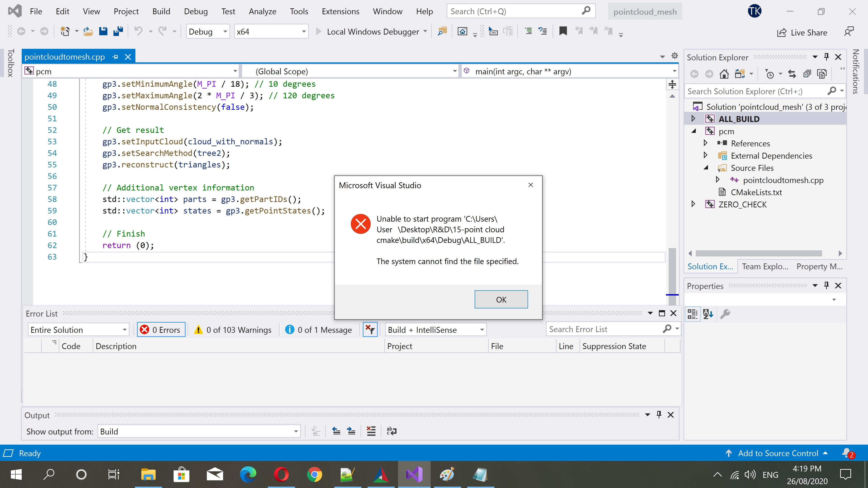Close the Microsoft Visual Studio dialog
Screen dimensions: 868x488
[x=531, y=185]
